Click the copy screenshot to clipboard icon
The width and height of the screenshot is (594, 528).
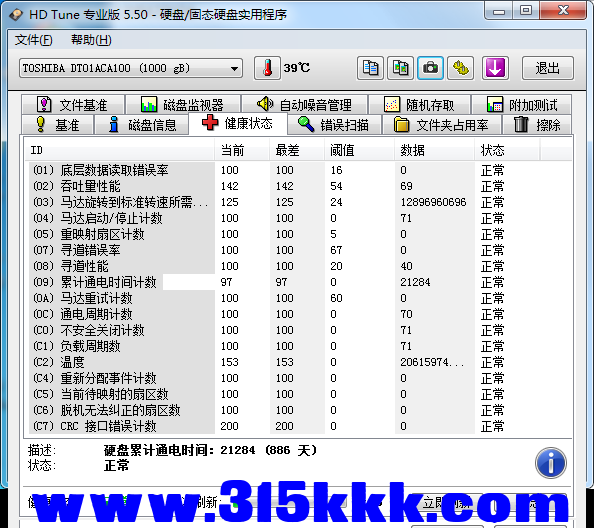click(x=400, y=68)
